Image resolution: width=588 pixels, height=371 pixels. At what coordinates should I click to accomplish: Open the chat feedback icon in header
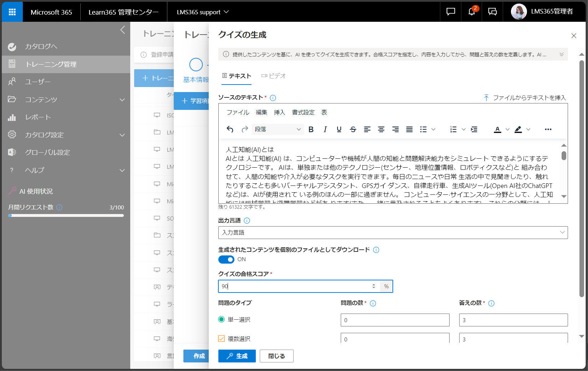pos(451,12)
